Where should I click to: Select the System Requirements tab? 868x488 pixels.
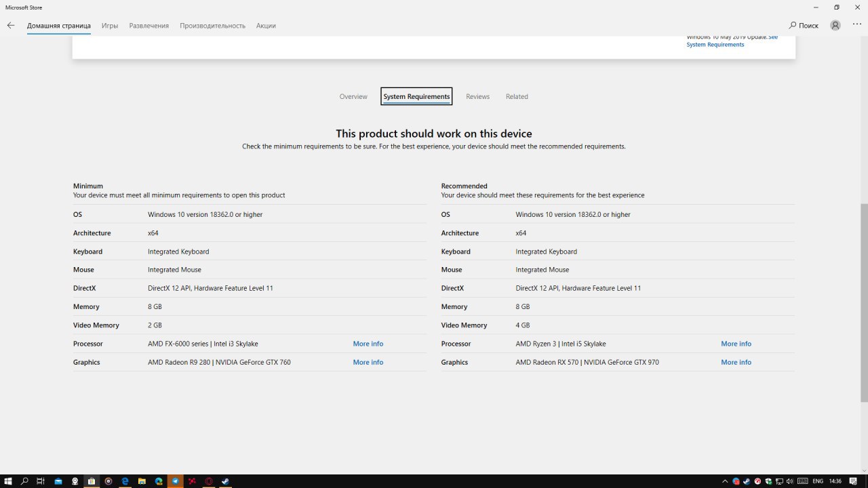[x=416, y=96]
